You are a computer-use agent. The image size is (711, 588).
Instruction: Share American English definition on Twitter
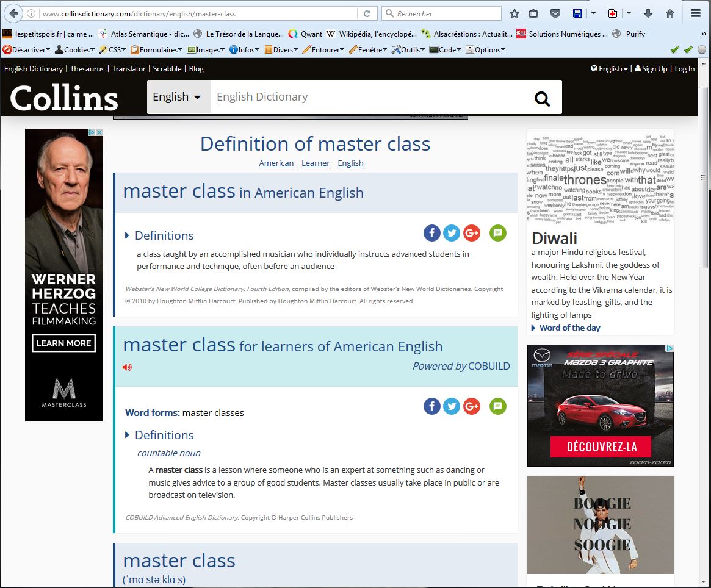click(452, 233)
